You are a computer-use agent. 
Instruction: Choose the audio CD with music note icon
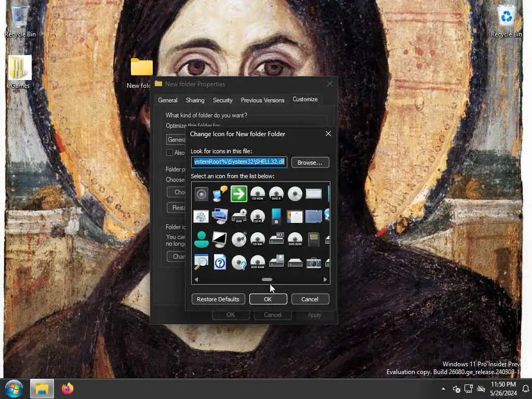click(x=239, y=239)
